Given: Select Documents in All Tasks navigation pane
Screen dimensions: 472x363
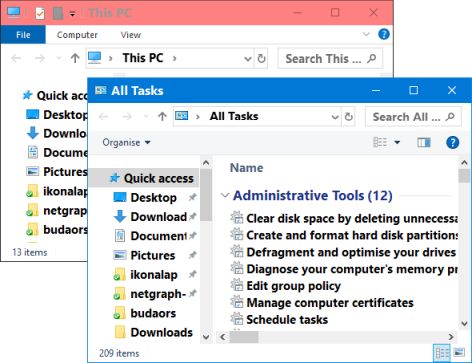Looking at the screenshot, I should click(150, 236).
